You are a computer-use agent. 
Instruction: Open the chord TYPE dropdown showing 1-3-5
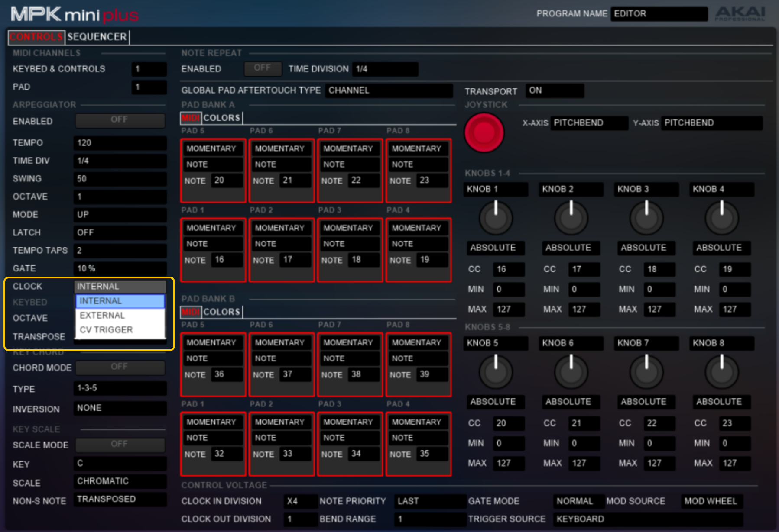(x=120, y=388)
